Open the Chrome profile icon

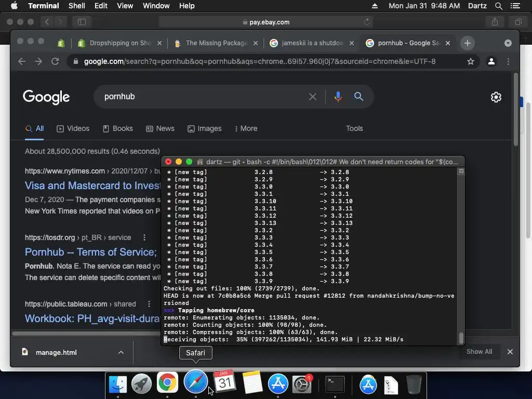click(491, 61)
